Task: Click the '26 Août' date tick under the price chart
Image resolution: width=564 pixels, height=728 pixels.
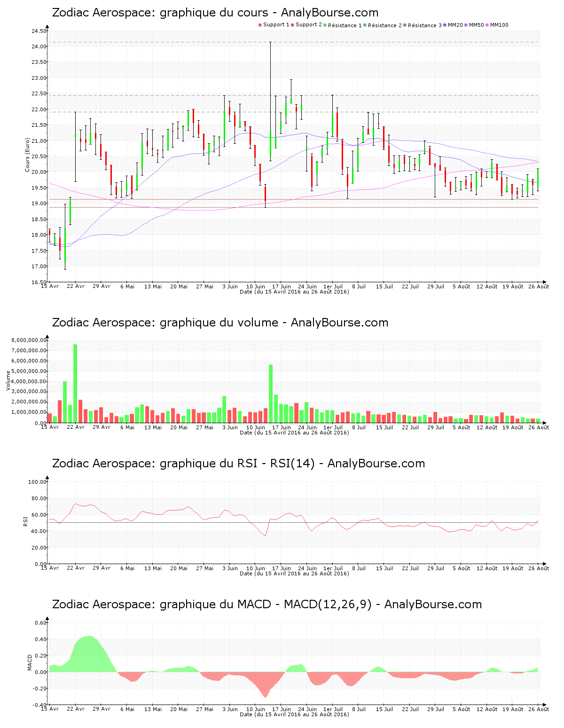Action: click(539, 286)
